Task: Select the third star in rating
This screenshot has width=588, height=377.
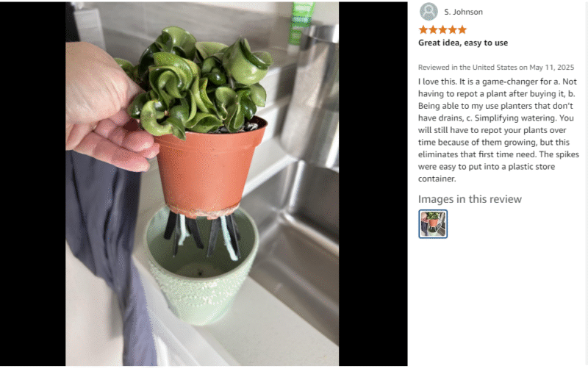Action: [x=443, y=29]
